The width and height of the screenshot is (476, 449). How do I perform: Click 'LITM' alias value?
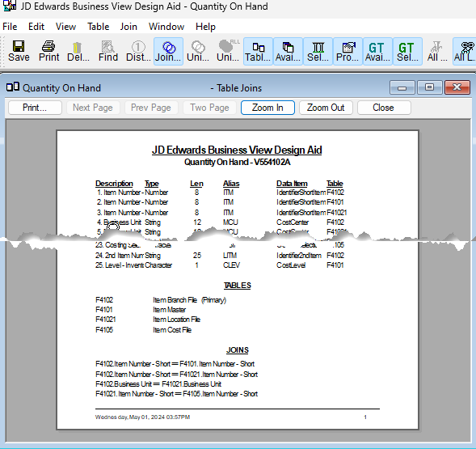coord(230,256)
